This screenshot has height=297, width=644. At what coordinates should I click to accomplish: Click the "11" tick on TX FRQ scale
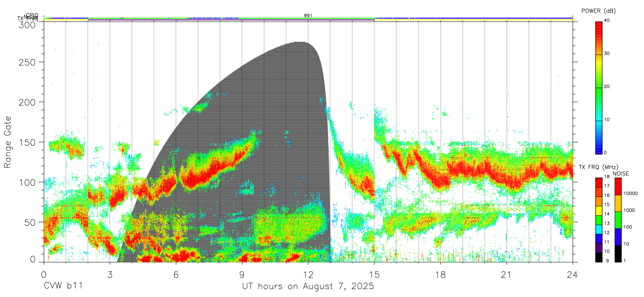click(606, 242)
